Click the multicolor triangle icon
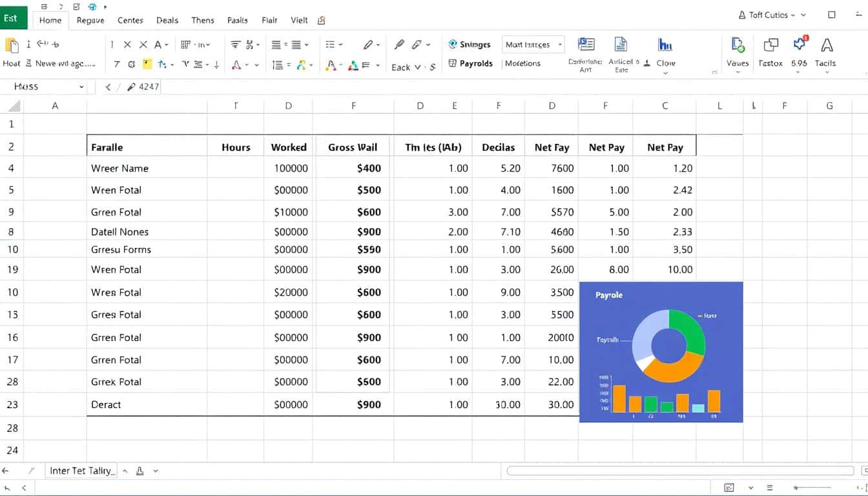The image size is (868, 496). point(353,65)
